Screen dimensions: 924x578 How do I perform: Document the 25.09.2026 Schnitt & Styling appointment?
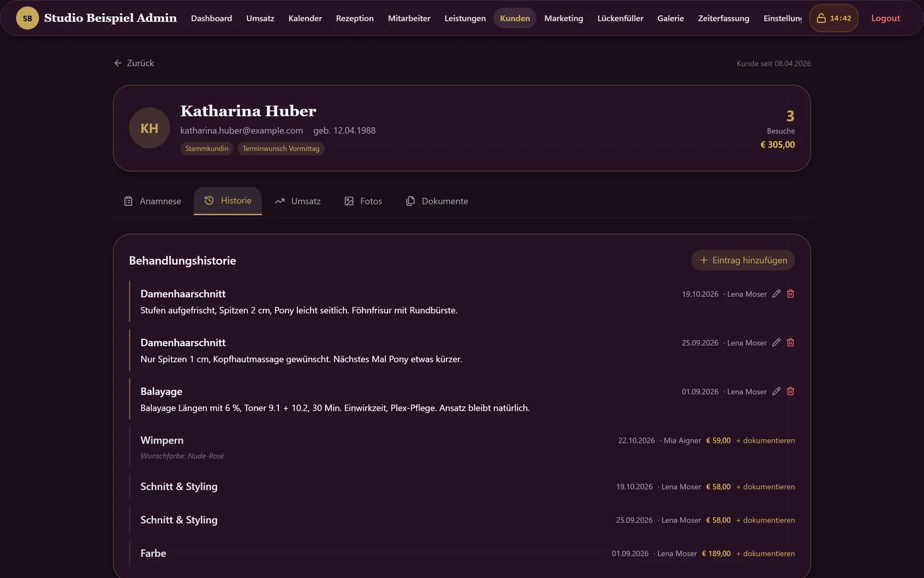[x=765, y=520]
